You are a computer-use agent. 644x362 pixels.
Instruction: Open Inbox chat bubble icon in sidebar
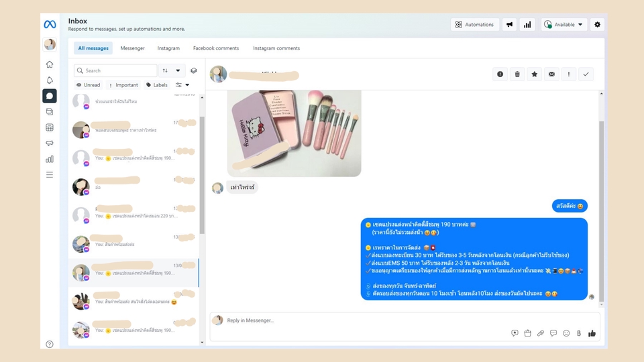(x=50, y=96)
